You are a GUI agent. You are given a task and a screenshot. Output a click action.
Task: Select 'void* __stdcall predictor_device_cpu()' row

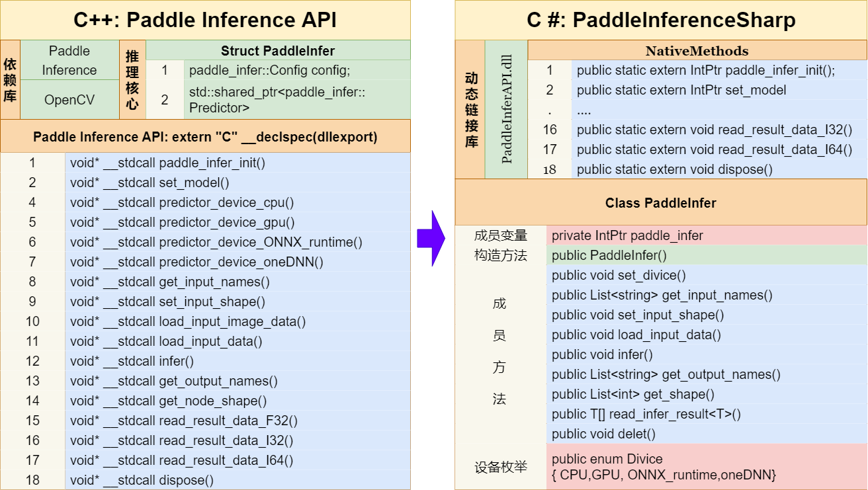coord(238,202)
